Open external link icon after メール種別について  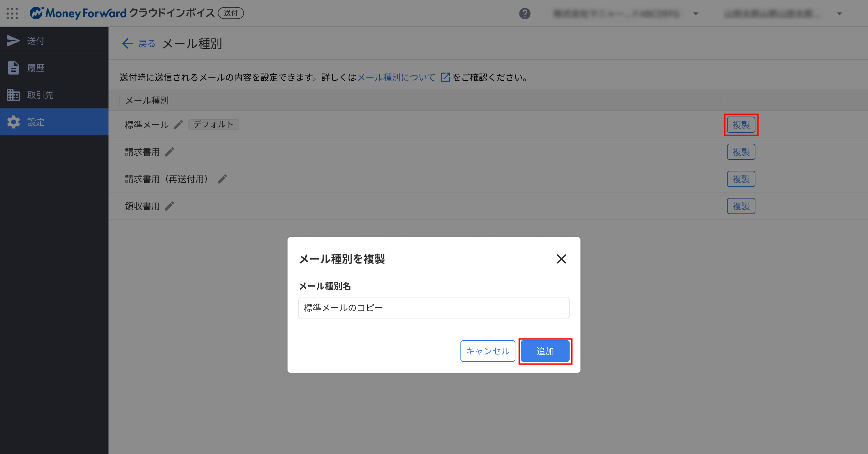click(445, 77)
